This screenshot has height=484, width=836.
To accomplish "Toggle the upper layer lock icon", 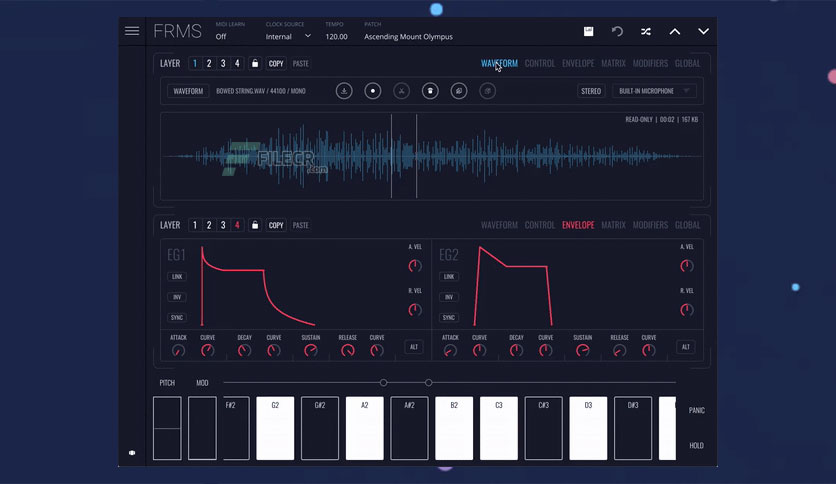I will pos(255,63).
